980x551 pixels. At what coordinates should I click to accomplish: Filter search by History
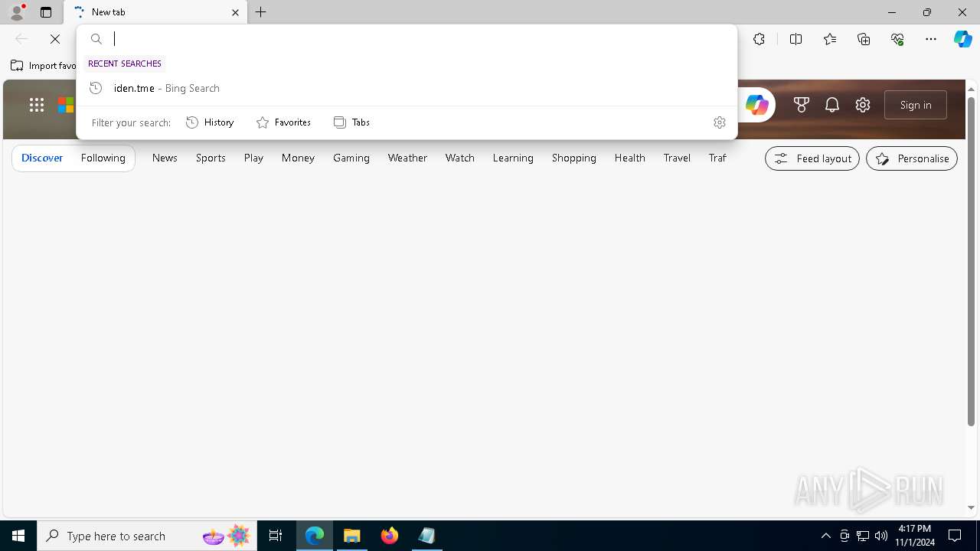(x=210, y=122)
